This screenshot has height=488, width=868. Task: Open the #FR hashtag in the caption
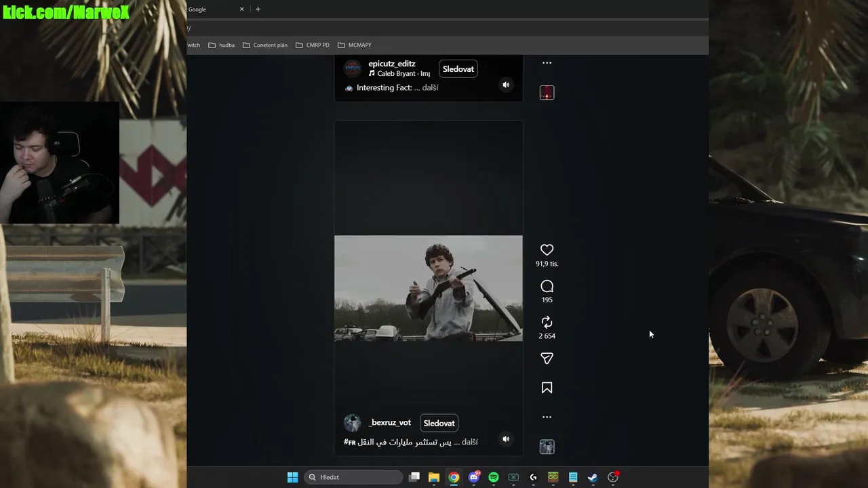350,442
